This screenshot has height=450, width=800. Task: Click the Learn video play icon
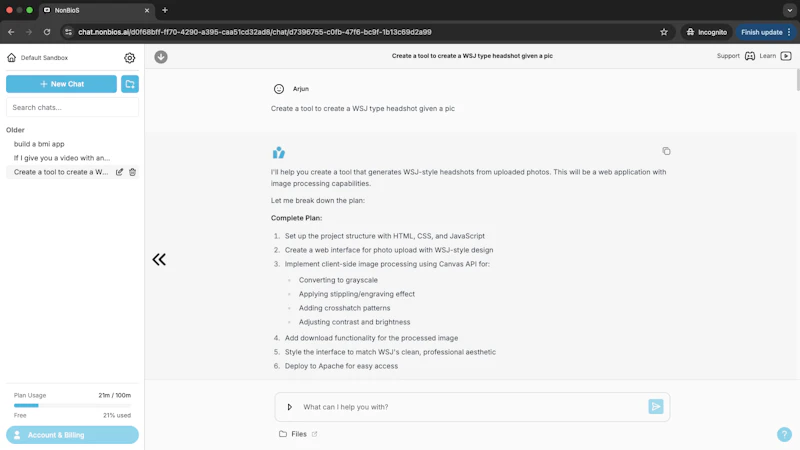click(786, 56)
